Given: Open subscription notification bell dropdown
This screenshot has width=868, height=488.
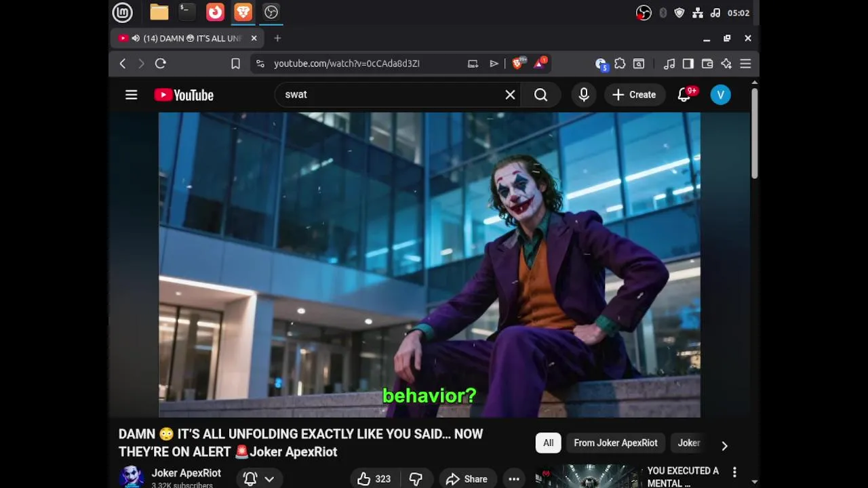Looking at the screenshot, I should click(259, 479).
